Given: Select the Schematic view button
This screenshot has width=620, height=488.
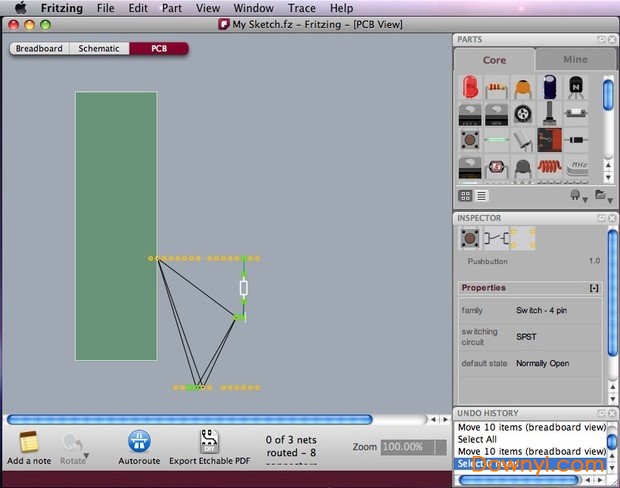Looking at the screenshot, I should click(x=99, y=48).
